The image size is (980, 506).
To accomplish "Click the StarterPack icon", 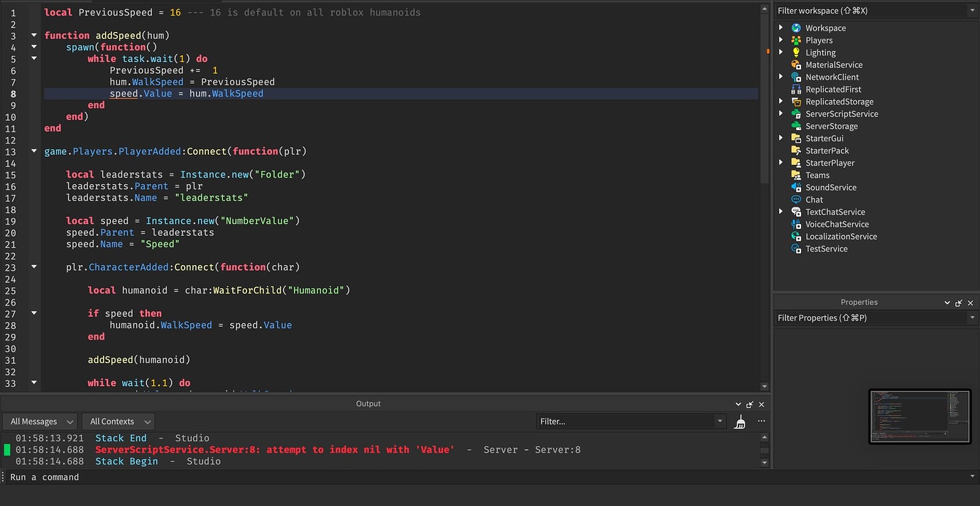I will [x=796, y=151].
